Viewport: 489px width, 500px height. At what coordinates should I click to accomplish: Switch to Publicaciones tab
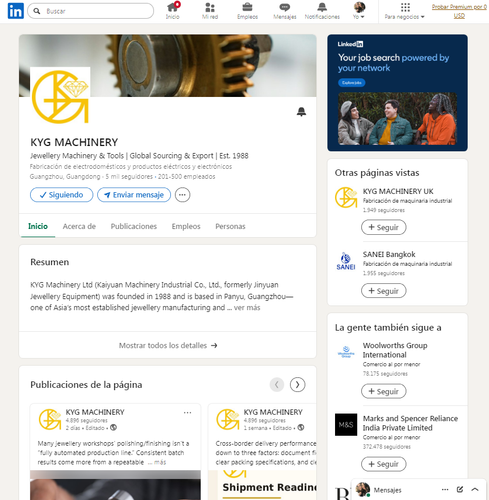134,226
